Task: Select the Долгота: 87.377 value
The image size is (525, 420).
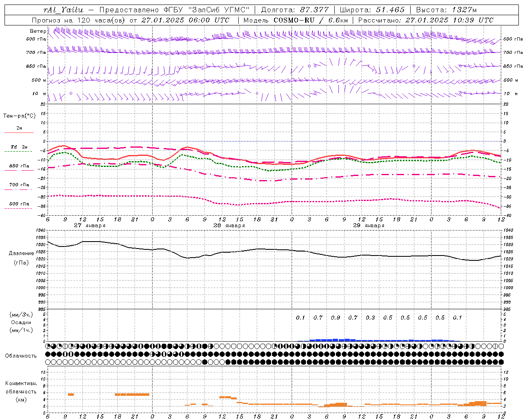Action: click(295, 10)
